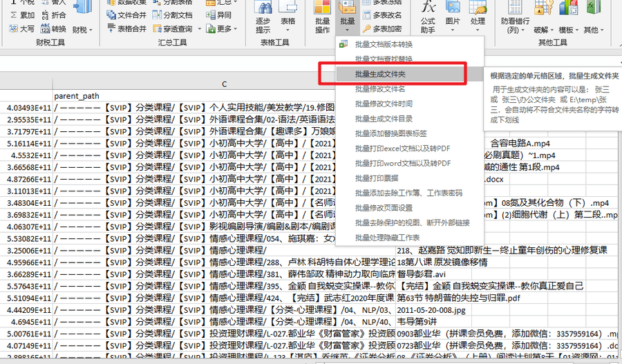Click the 文件合并 file merge icon
This screenshot has width=622, height=364.
(x=111, y=15)
